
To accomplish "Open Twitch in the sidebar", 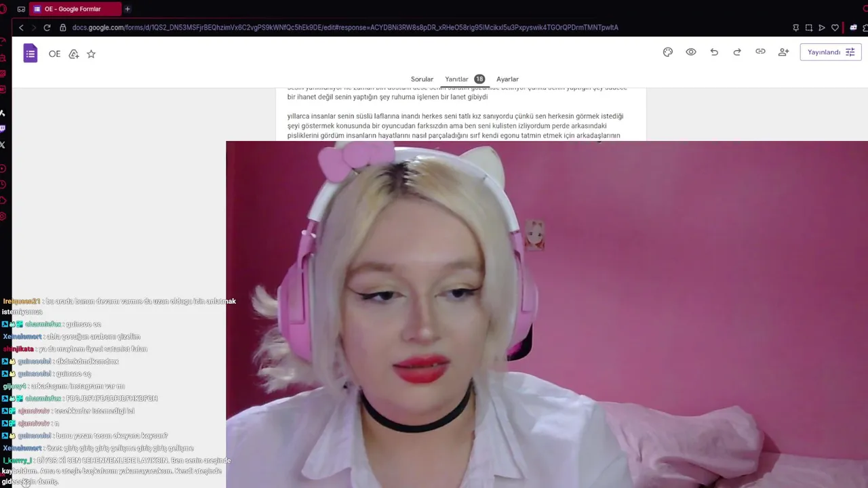I will [3, 129].
